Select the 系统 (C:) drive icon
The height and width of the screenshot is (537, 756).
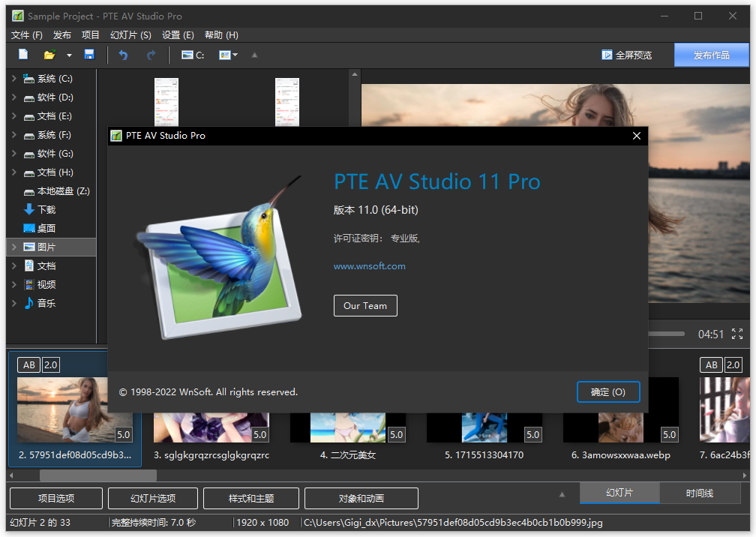[x=29, y=79]
